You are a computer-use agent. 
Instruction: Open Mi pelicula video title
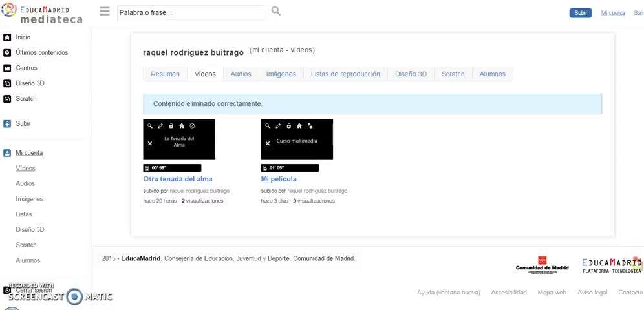click(x=279, y=179)
